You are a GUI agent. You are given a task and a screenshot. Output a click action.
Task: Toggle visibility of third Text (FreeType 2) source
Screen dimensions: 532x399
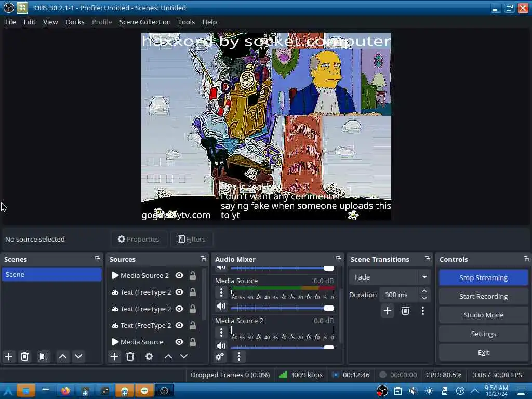click(x=179, y=325)
